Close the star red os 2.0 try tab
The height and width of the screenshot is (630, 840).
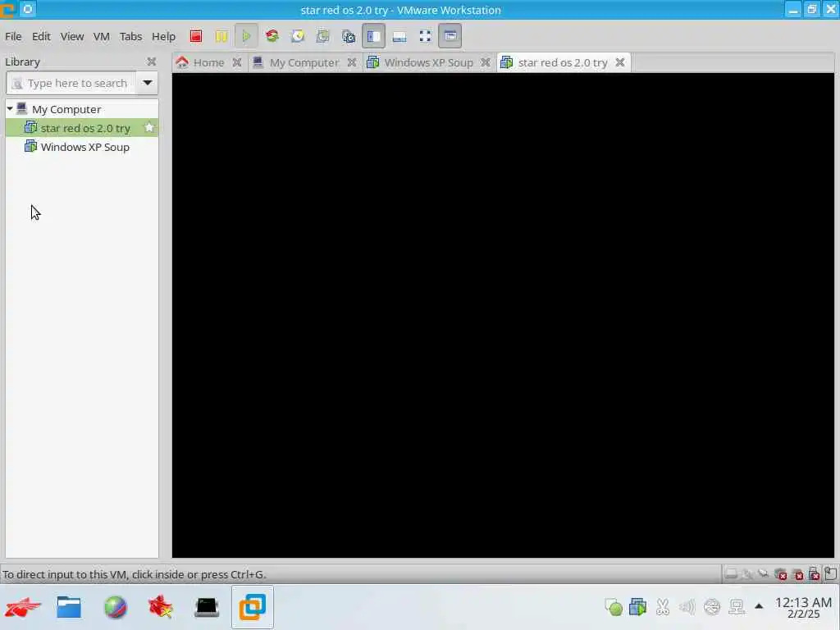(x=620, y=62)
